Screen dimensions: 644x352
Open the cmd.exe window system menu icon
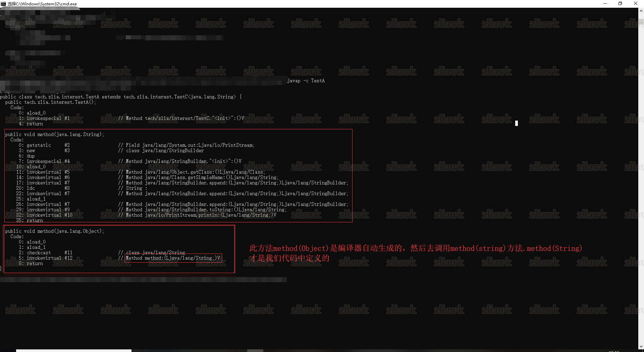point(3,4)
